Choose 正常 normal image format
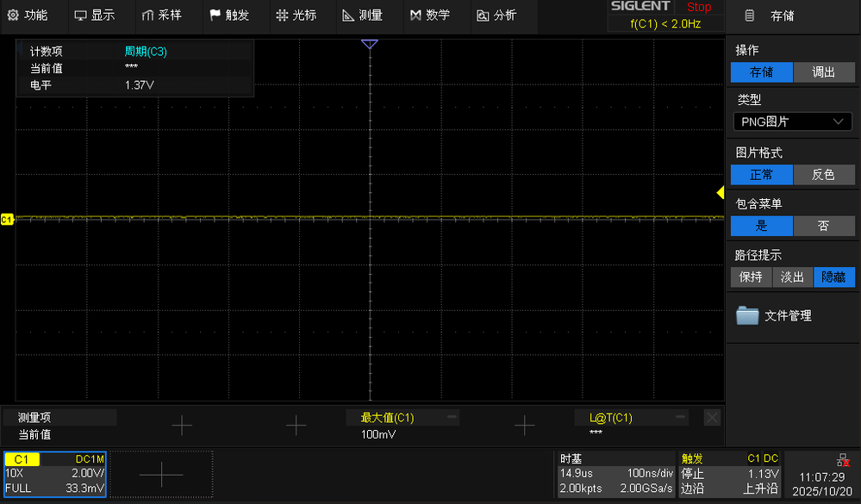Image resolution: width=861 pixels, height=504 pixels. tap(761, 175)
